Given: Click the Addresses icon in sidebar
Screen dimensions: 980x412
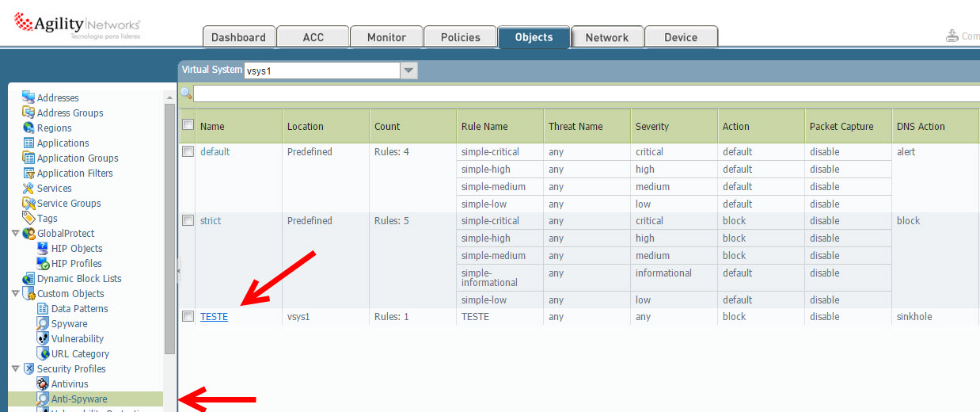Looking at the screenshot, I should [x=28, y=97].
